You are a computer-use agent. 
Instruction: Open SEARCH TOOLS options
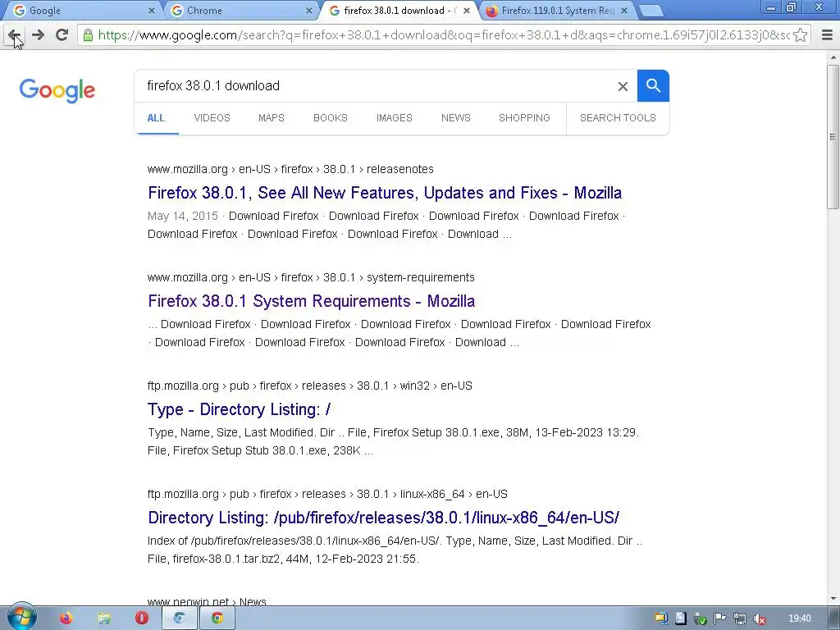[618, 118]
